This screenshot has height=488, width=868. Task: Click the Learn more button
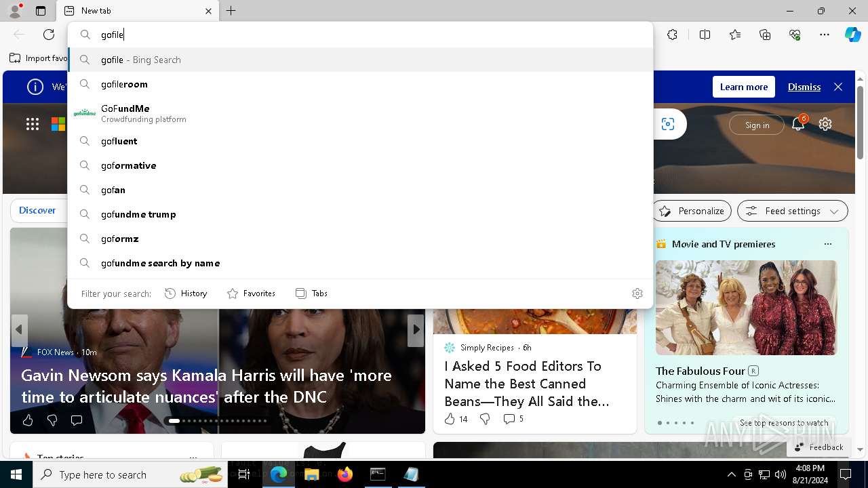tap(743, 87)
